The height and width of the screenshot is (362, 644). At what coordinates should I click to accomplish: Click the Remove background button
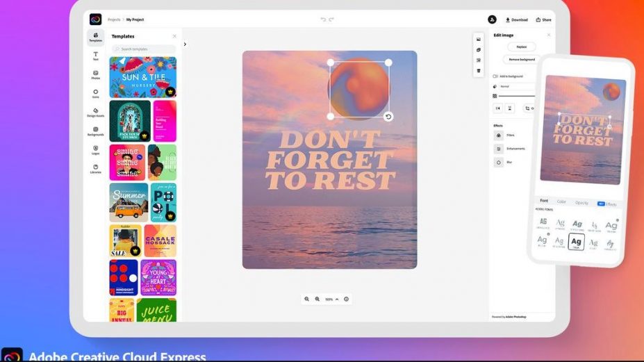[x=521, y=60]
